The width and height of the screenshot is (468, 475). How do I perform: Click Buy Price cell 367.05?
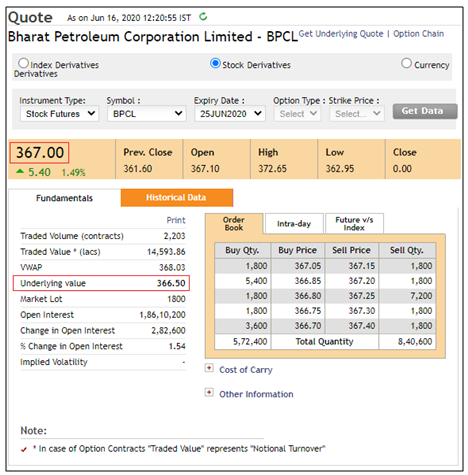tap(308, 266)
